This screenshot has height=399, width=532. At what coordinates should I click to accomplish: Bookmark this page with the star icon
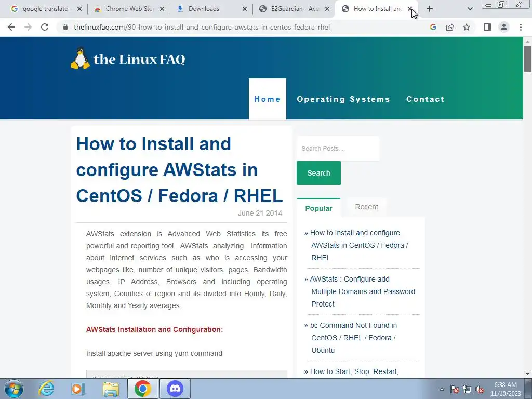tap(467, 27)
